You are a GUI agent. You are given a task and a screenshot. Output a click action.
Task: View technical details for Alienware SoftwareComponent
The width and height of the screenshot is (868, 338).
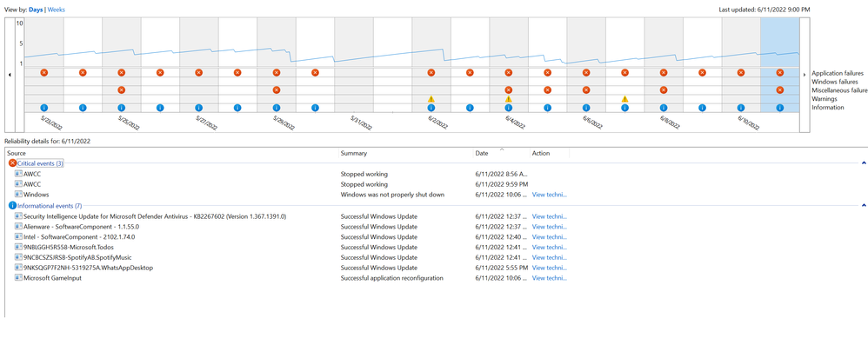point(549,227)
